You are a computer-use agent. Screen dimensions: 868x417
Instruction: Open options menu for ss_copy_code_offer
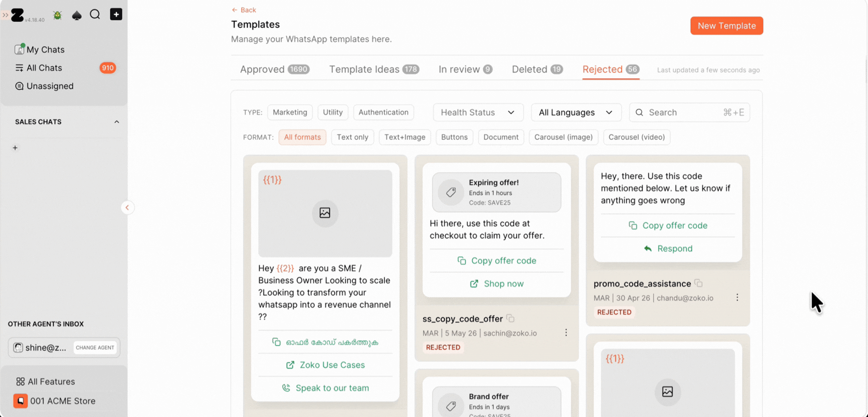click(x=566, y=333)
